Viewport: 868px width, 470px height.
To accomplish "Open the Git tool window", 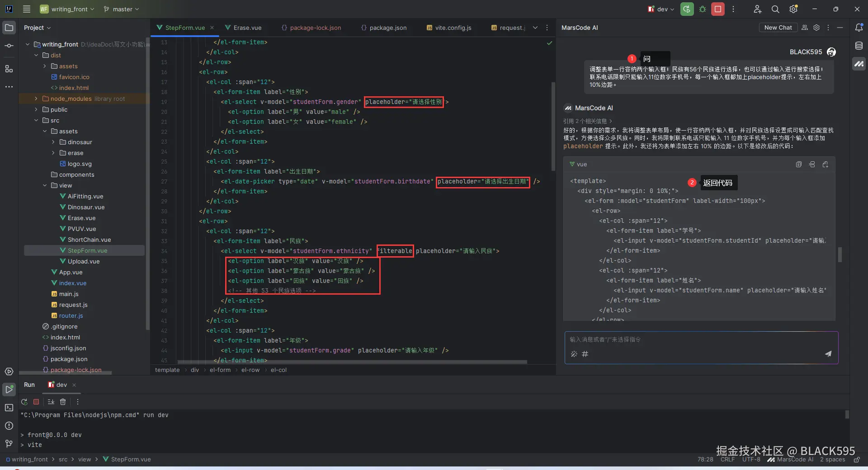I will (x=9, y=444).
